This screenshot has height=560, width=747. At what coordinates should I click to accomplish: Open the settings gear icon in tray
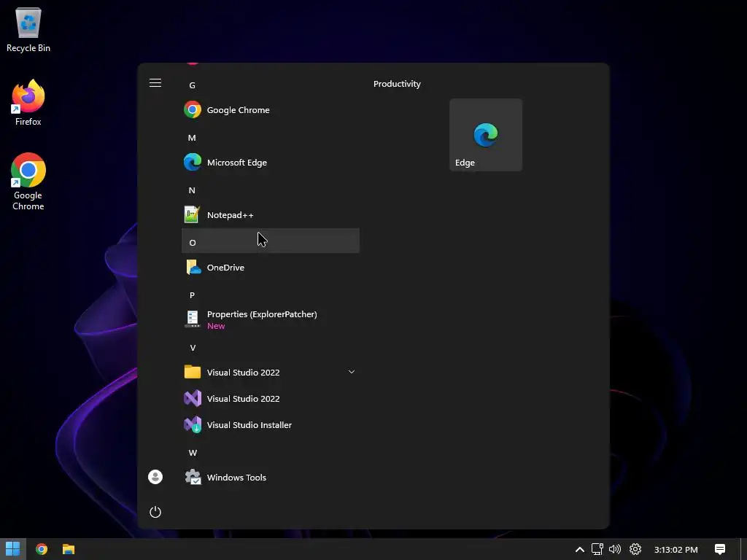635,550
